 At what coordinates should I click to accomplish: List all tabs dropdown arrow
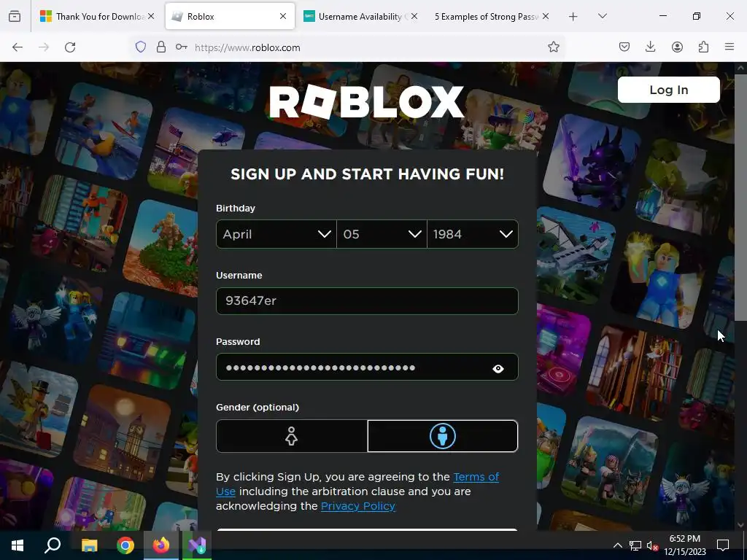602,16
